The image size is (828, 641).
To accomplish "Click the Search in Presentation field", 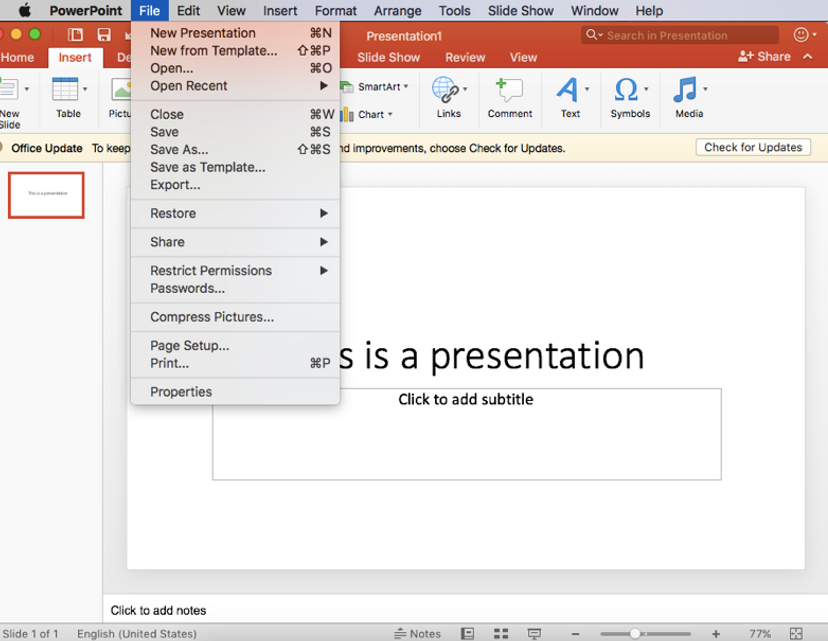I will point(680,35).
